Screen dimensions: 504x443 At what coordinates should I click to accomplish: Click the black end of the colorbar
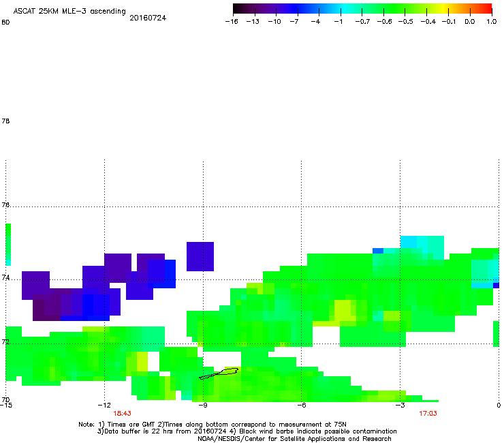click(x=238, y=9)
